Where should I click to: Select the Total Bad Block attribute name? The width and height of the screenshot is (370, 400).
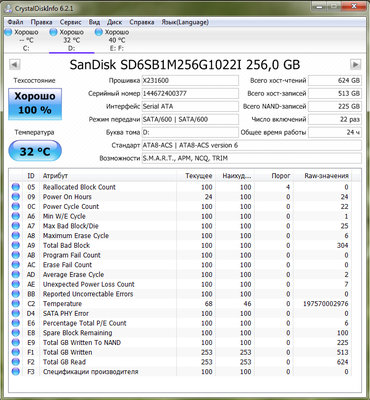pos(66,245)
